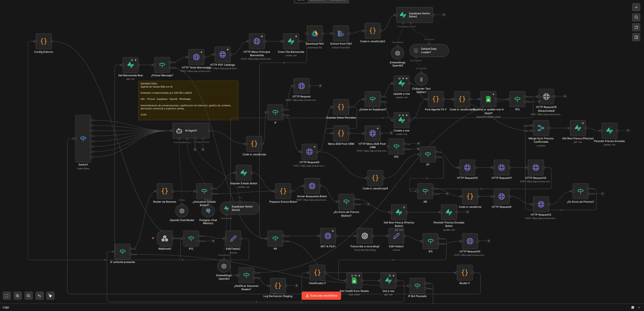Add node after Supabase Vector Store2 output
644x311 pixels.
click(444, 15)
